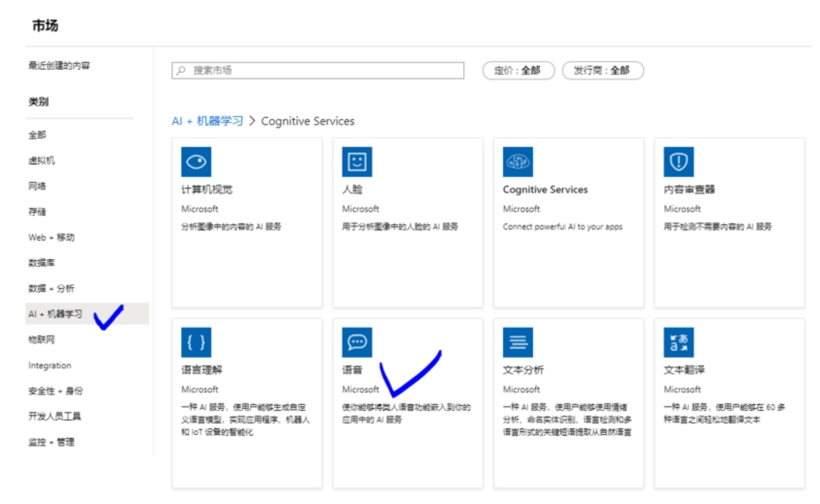Screen dimensions: 820x504
Task: Click the 语言理解 card title
Action: coord(202,370)
